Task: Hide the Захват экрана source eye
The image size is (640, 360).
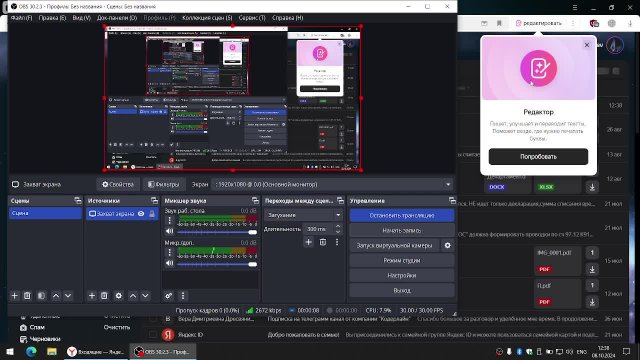Action: tap(141, 213)
